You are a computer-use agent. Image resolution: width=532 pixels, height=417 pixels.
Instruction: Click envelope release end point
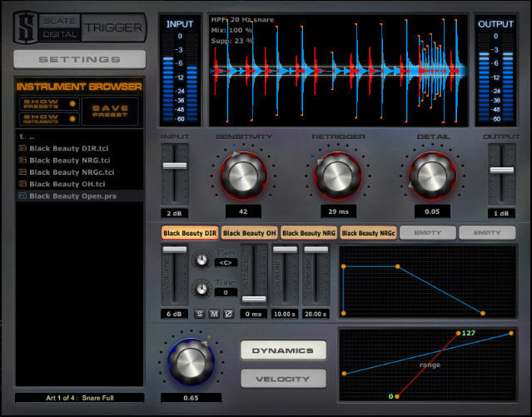pos(483,313)
